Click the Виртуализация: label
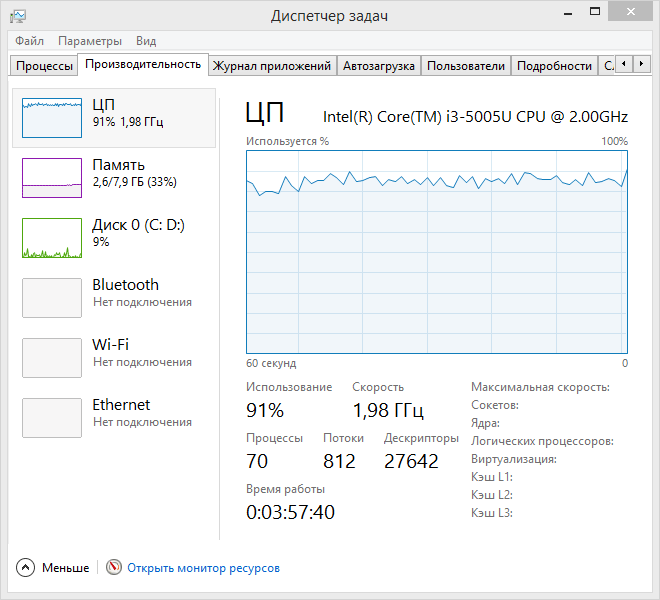 click(514, 459)
